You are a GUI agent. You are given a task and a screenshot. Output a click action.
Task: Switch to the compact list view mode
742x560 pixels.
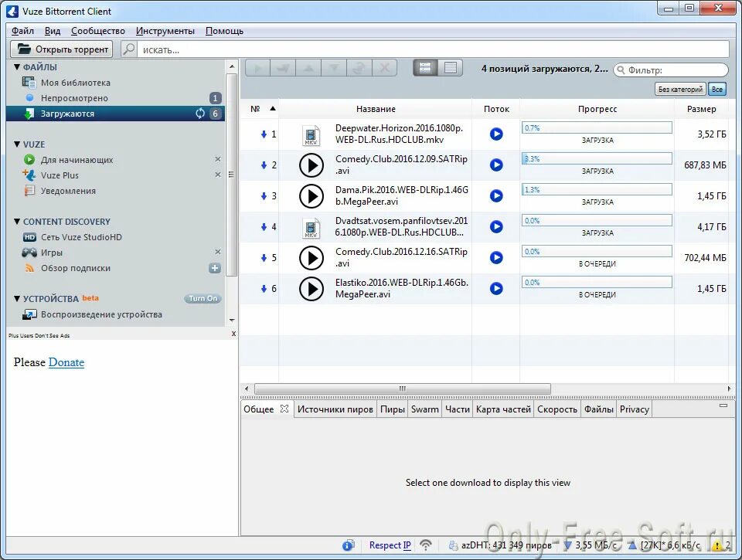(x=450, y=68)
